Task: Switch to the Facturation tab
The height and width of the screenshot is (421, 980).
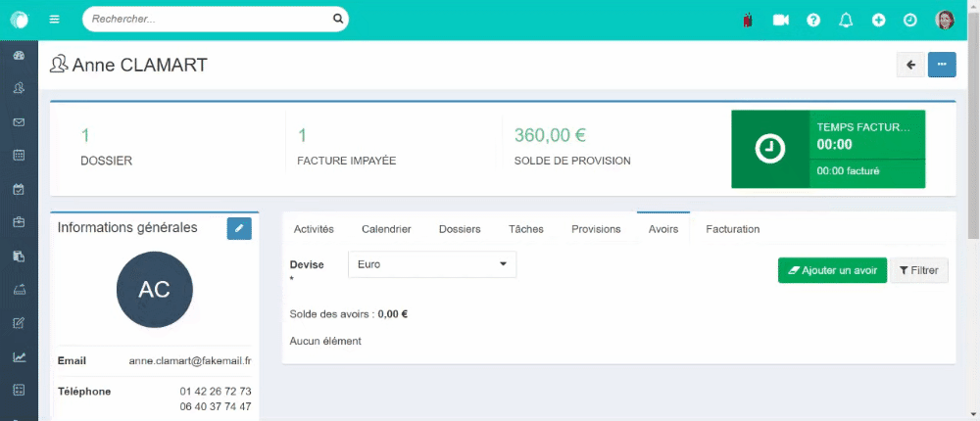Action: pos(732,229)
